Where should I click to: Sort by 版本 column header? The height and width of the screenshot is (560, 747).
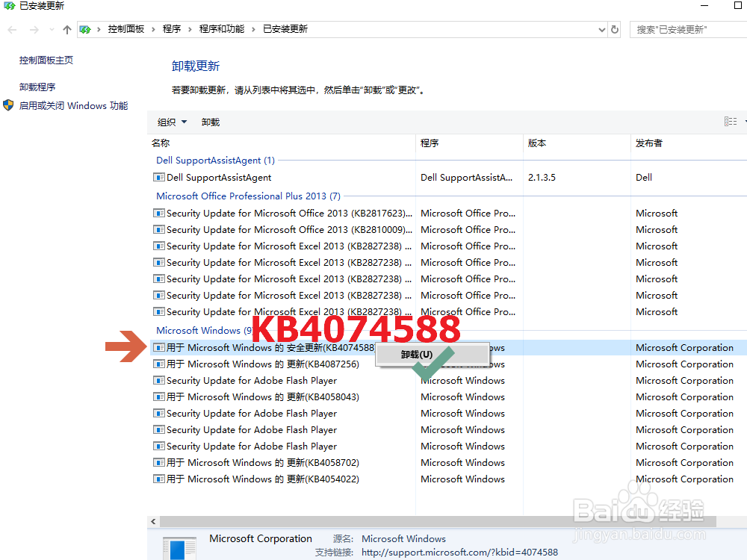(x=537, y=143)
